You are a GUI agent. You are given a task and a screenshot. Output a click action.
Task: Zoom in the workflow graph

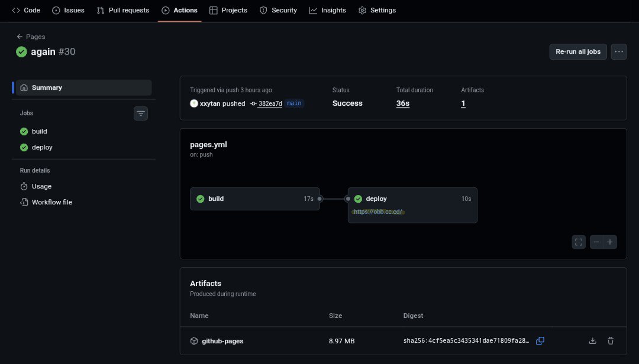pos(610,242)
